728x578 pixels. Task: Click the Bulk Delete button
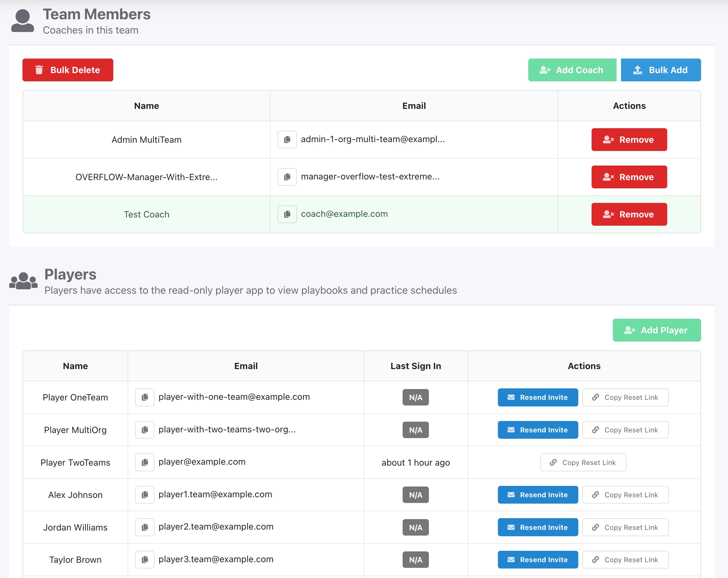[67, 70]
